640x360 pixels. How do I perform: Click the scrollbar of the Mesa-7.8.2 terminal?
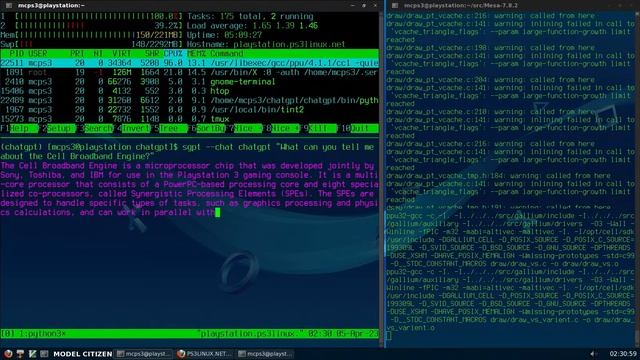pos(637,180)
